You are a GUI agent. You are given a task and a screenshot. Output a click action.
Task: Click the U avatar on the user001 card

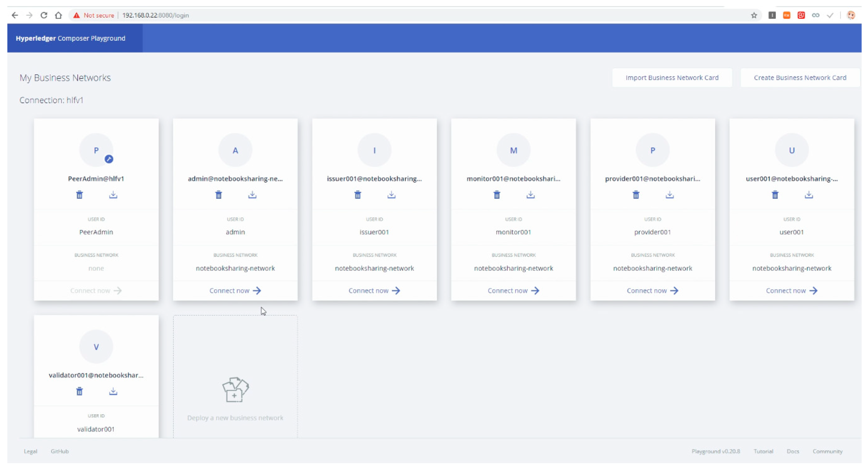(792, 150)
